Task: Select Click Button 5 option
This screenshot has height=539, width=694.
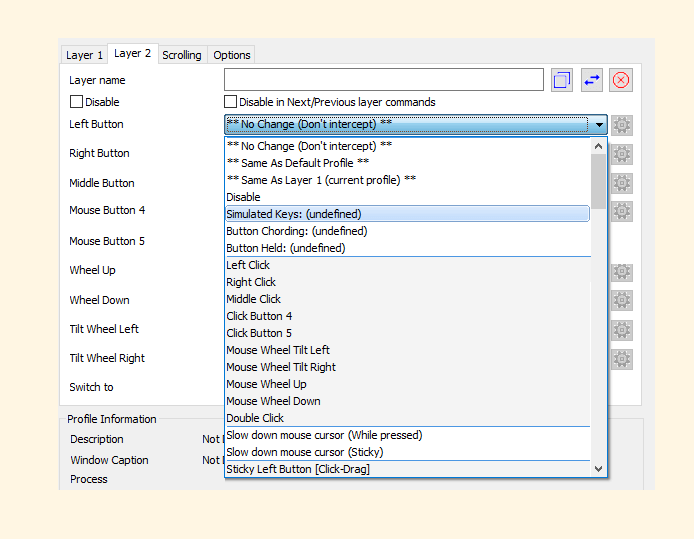Action: tap(408, 333)
